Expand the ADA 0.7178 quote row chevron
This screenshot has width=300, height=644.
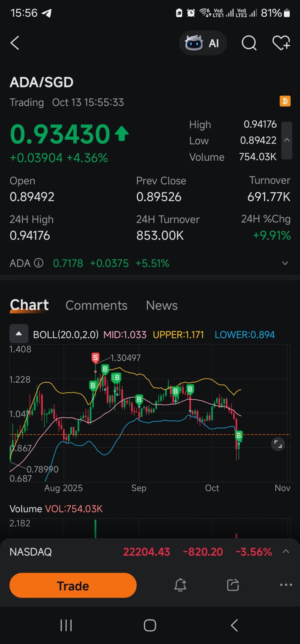[285, 263]
